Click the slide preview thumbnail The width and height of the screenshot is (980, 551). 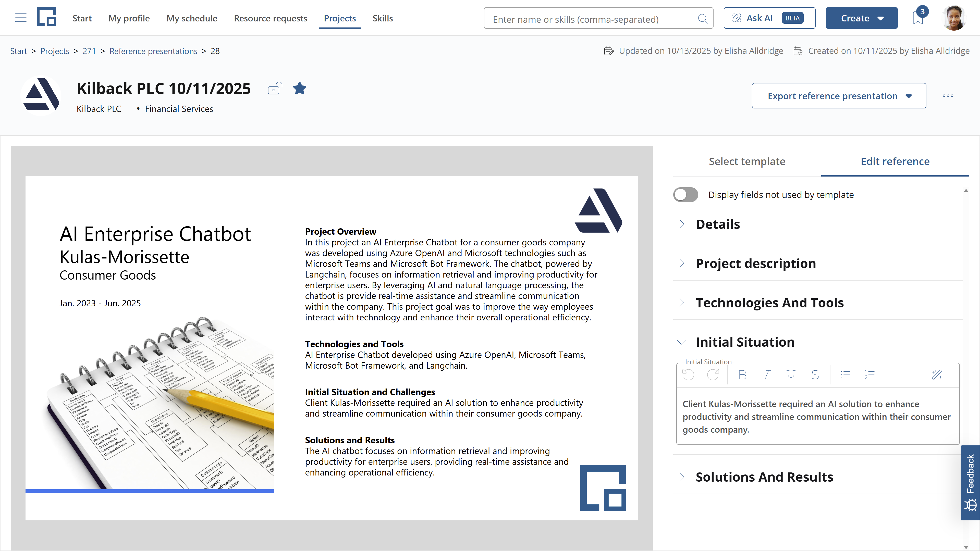click(x=331, y=347)
